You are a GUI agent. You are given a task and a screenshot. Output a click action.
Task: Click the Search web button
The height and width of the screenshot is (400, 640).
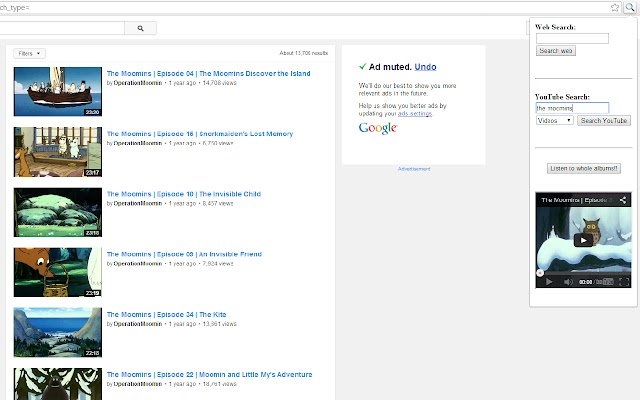556,51
